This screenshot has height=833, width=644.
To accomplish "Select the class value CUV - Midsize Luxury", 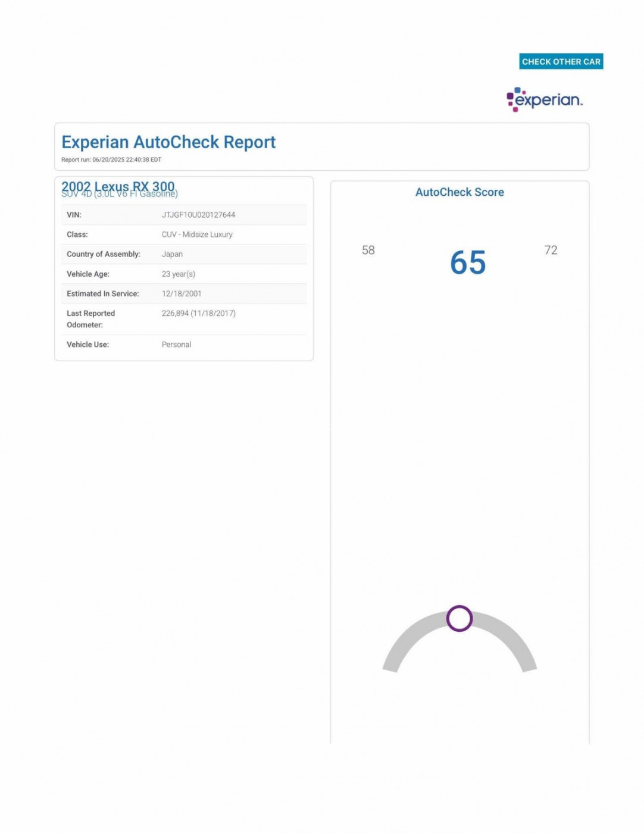I will pyautogui.click(x=197, y=234).
